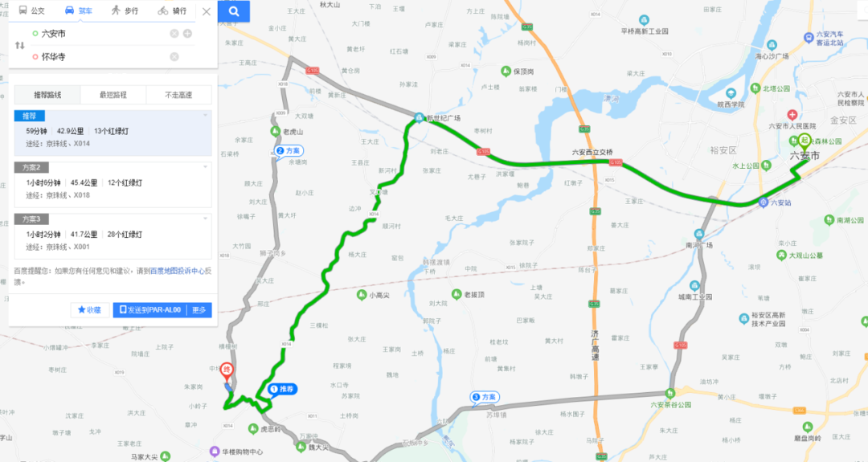Select the 六安市人民医院 hospital icon
This screenshot has width=868, height=462.
pyautogui.click(x=792, y=115)
